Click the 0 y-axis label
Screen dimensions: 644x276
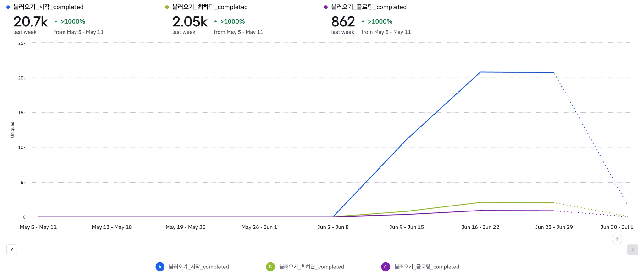point(24,217)
